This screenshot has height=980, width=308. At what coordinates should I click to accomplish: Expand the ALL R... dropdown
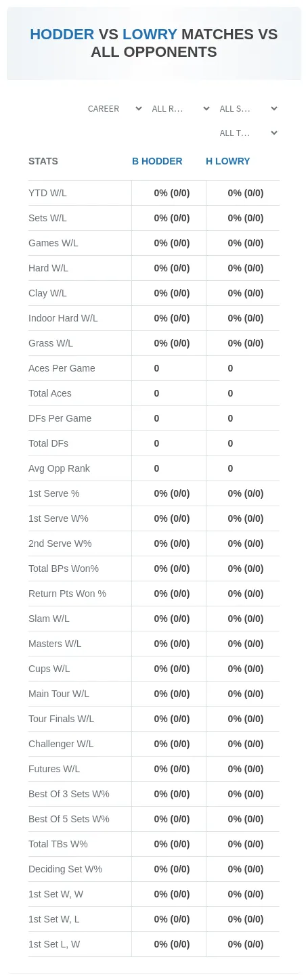pos(179,108)
